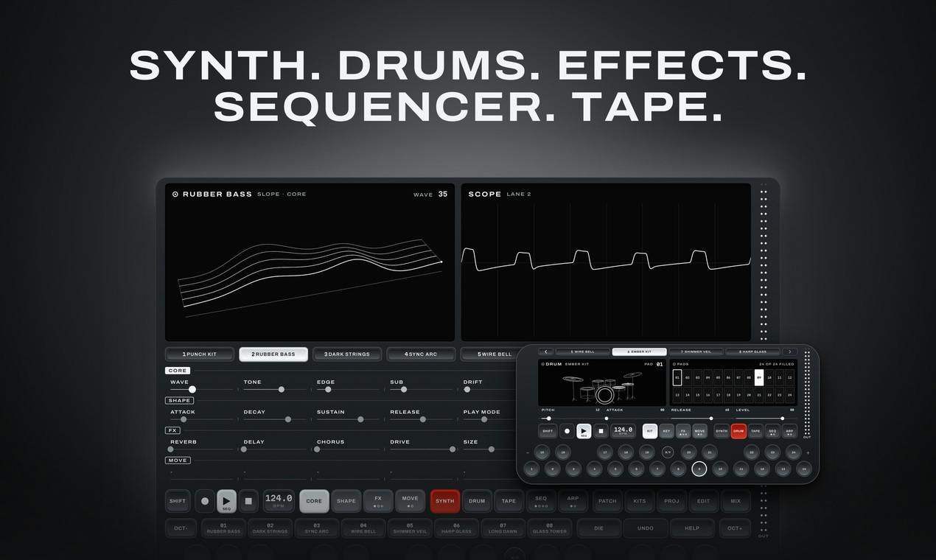This screenshot has height=560, width=936.
Task: Adjust the DRIVE slider knob
Action: click(453, 449)
